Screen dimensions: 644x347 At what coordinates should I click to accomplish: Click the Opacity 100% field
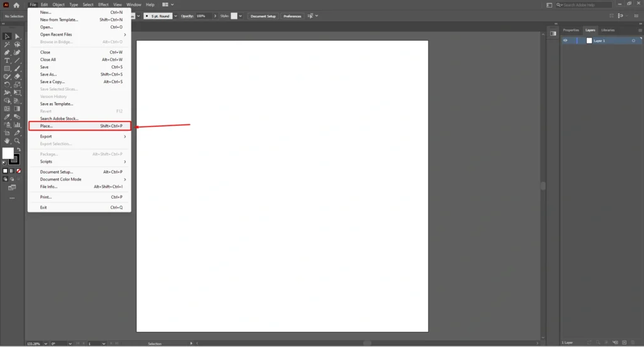(203, 16)
